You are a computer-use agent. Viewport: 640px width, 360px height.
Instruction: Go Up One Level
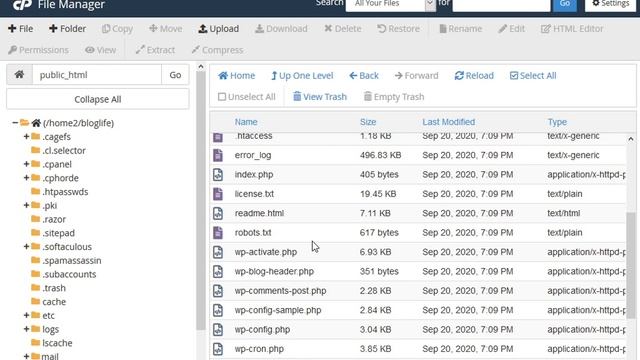coord(302,76)
